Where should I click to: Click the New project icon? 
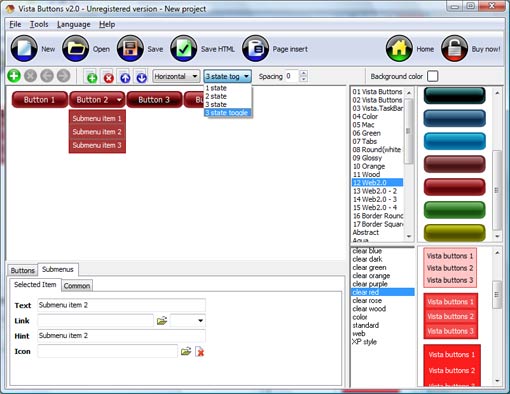(24, 49)
